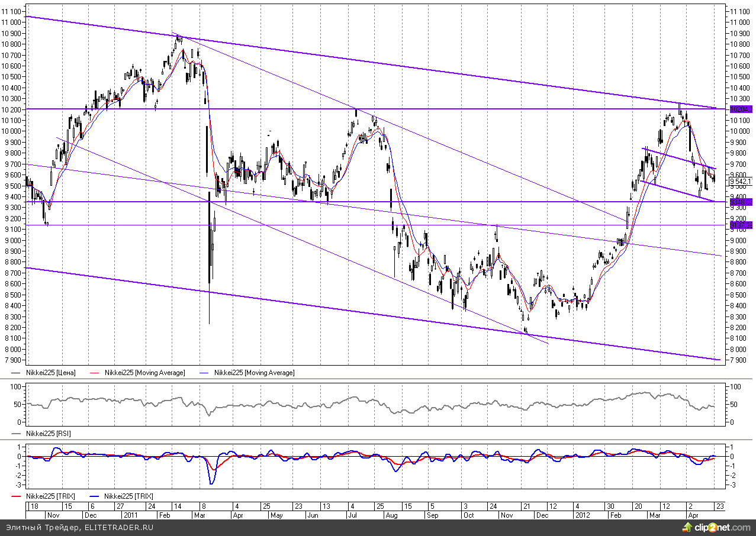Click the black line swatch beside Nikkei225 [Цена]
The image size is (756, 536).
17,373
